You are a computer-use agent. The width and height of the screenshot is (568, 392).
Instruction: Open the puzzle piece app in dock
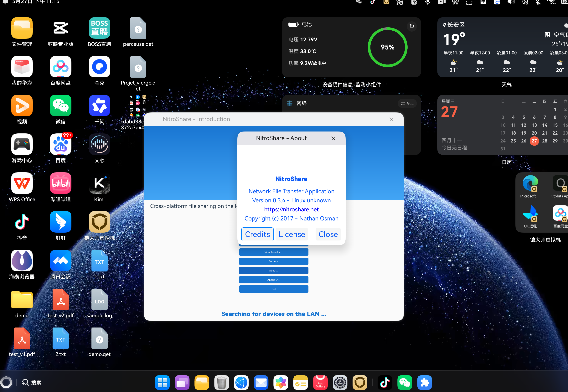(x=424, y=382)
